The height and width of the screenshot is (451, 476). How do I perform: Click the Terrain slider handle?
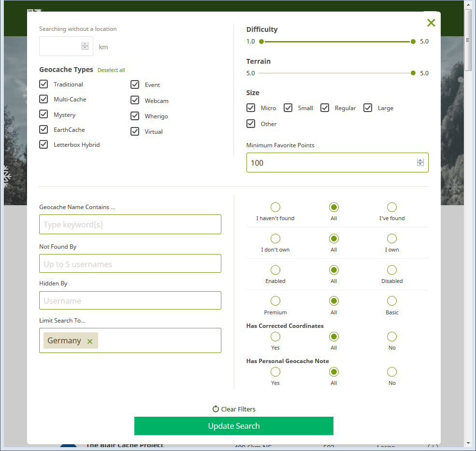pos(413,73)
